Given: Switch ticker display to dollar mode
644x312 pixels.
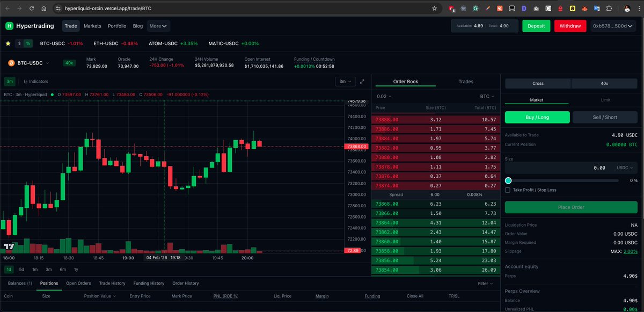Looking at the screenshot, I should tap(19, 43).
